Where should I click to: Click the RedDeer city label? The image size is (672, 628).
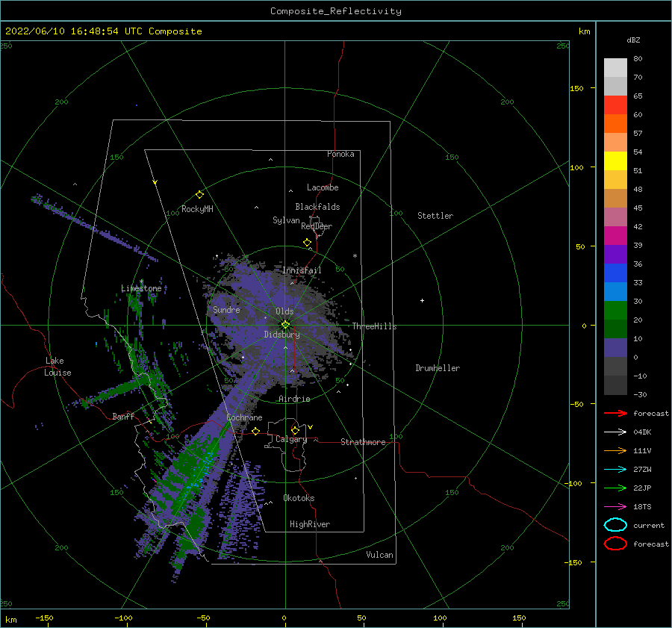[x=317, y=226]
